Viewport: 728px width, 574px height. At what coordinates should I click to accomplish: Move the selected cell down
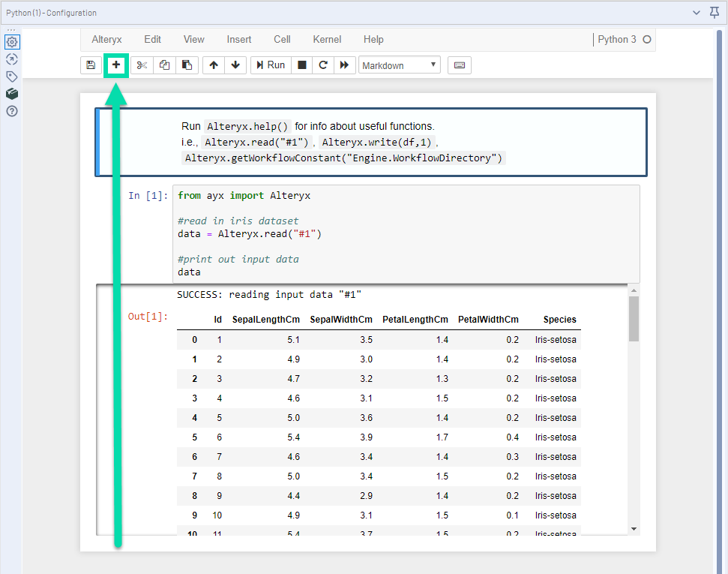click(x=235, y=65)
